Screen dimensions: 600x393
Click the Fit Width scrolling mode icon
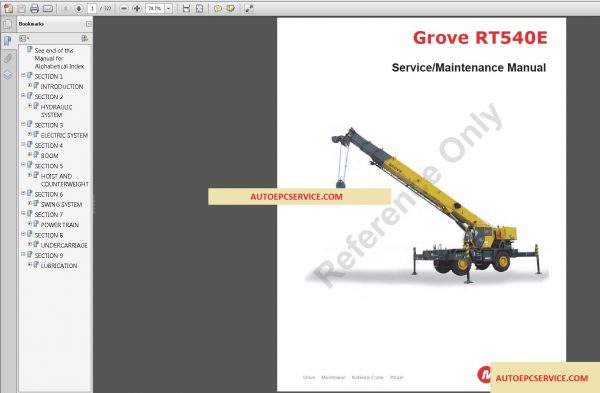tap(186, 8)
